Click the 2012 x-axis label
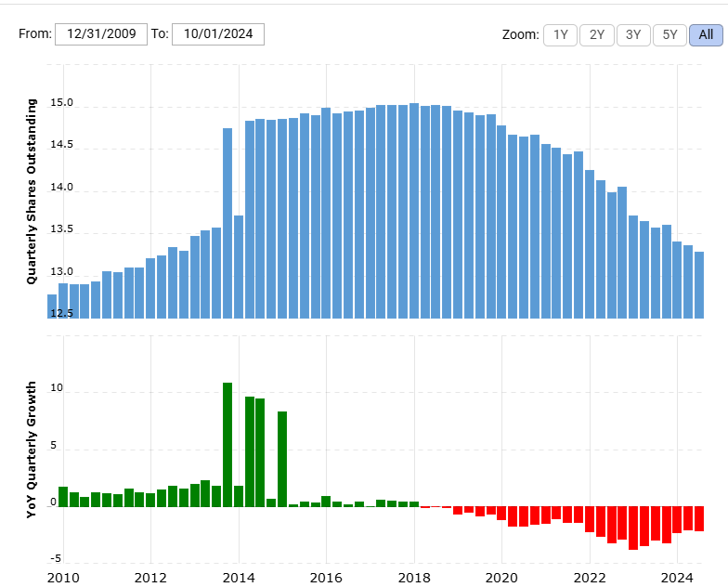 click(x=150, y=578)
